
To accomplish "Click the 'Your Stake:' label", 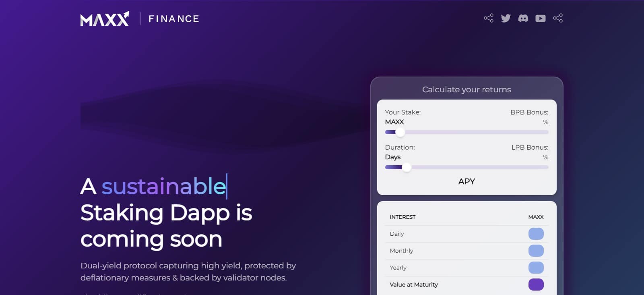I will point(402,112).
